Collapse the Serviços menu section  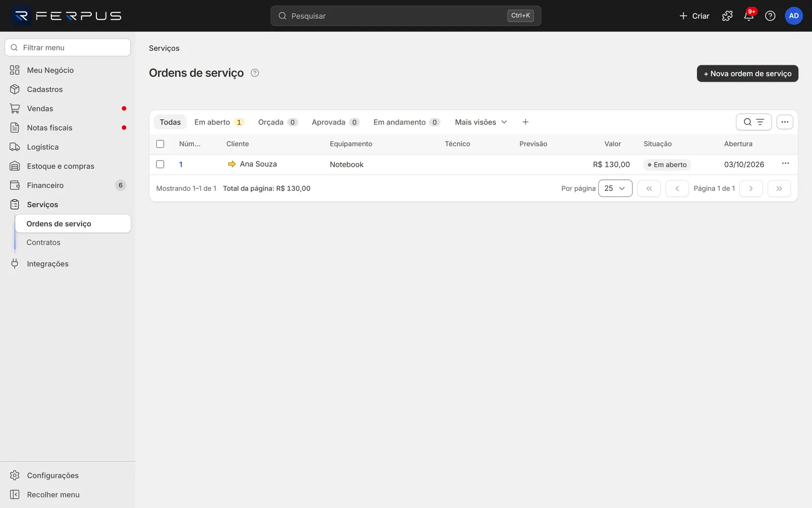click(x=67, y=205)
